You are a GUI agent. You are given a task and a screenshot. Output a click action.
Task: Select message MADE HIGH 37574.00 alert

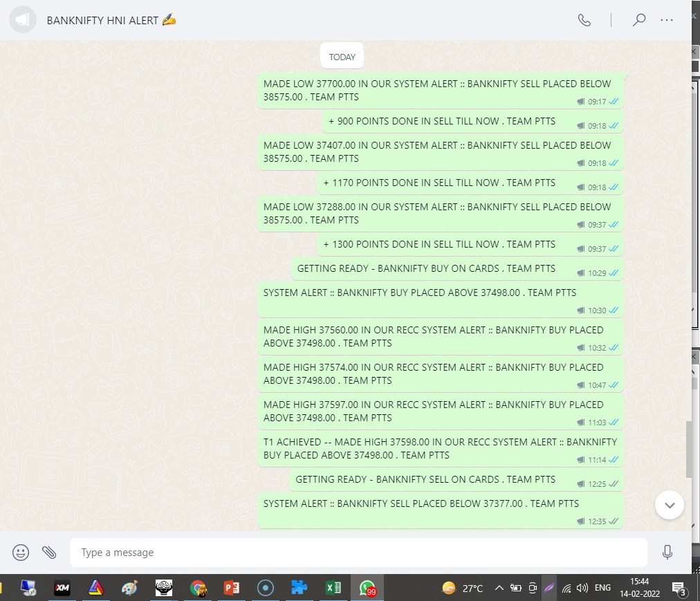[441, 374]
